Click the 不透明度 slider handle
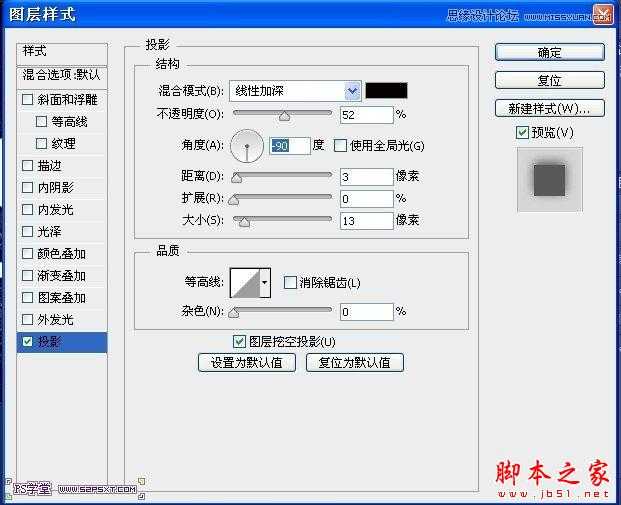This screenshot has width=621, height=505. (x=284, y=116)
